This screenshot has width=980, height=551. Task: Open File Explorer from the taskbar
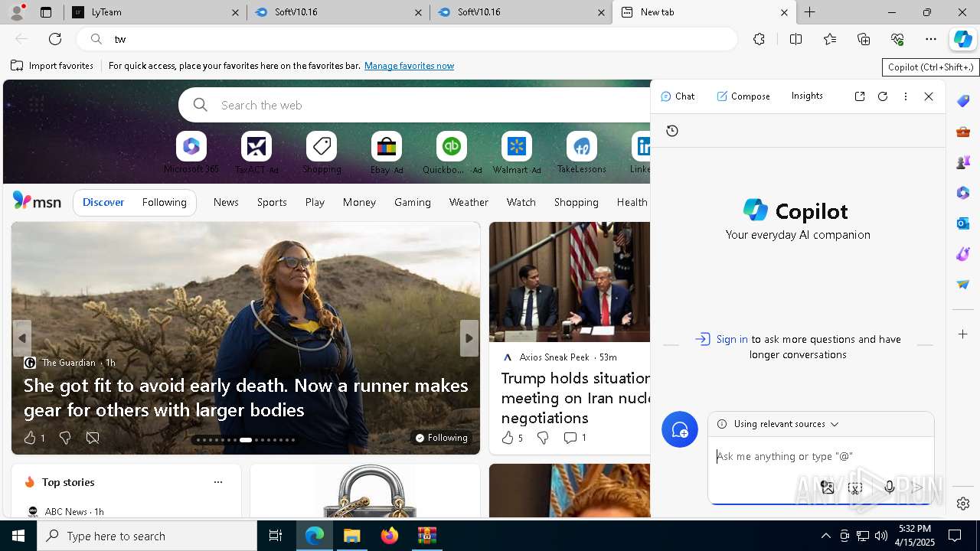pos(351,536)
